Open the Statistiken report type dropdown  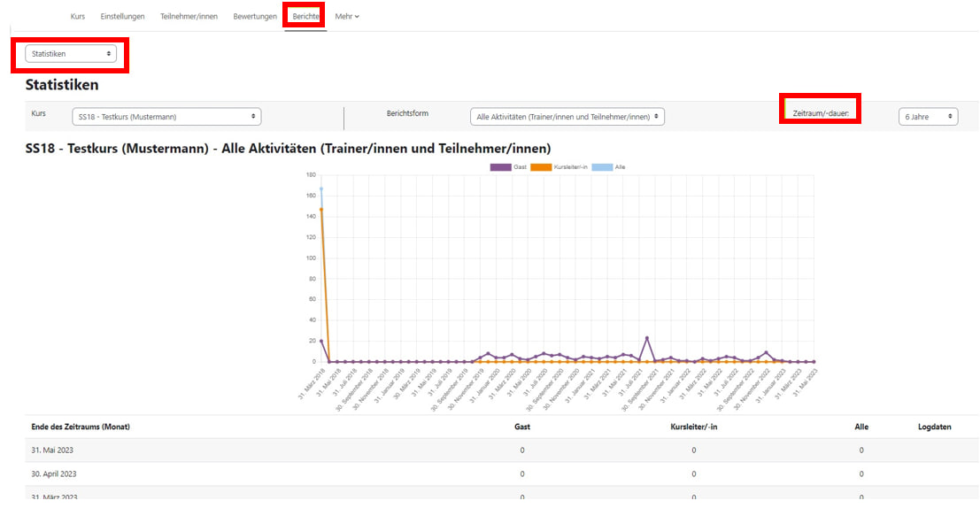tap(71, 54)
